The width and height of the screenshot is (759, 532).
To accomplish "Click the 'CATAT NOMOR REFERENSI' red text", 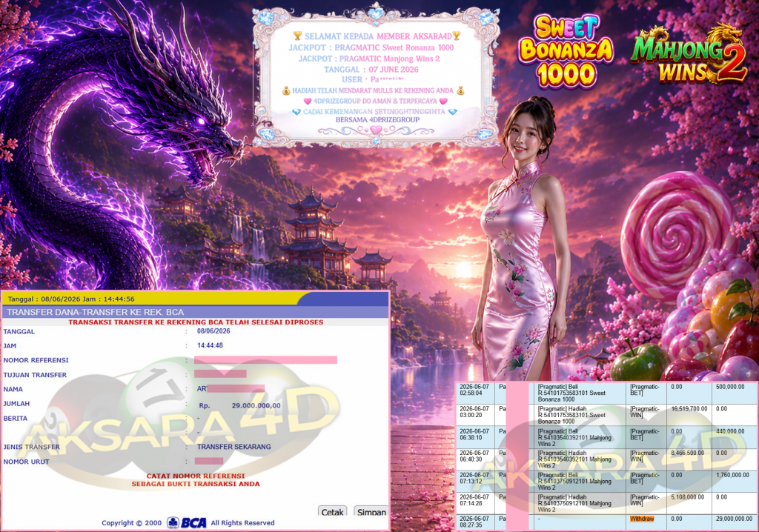I will click(x=196, y=476).
